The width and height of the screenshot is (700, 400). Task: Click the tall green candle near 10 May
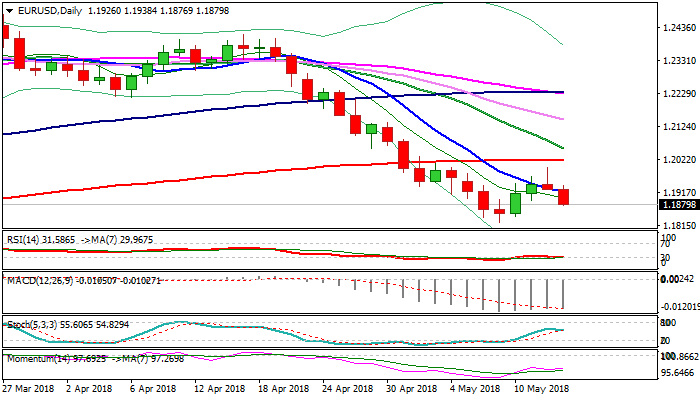click(516, 202)
